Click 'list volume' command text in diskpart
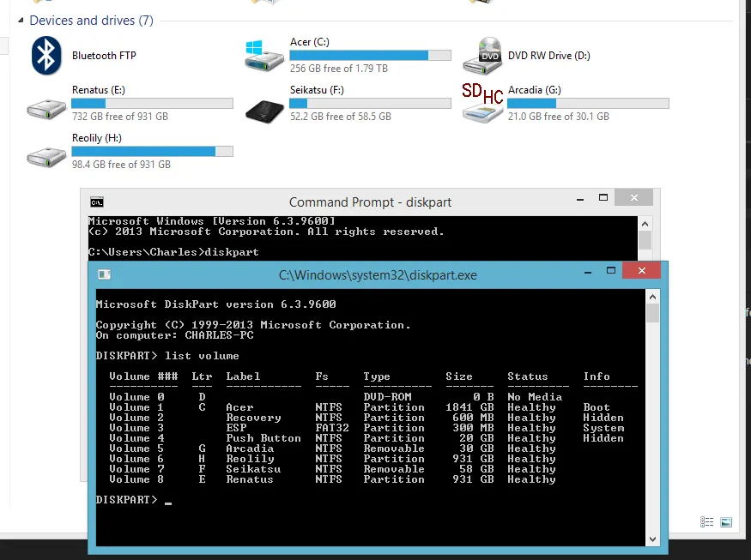 tap(202, 356)
